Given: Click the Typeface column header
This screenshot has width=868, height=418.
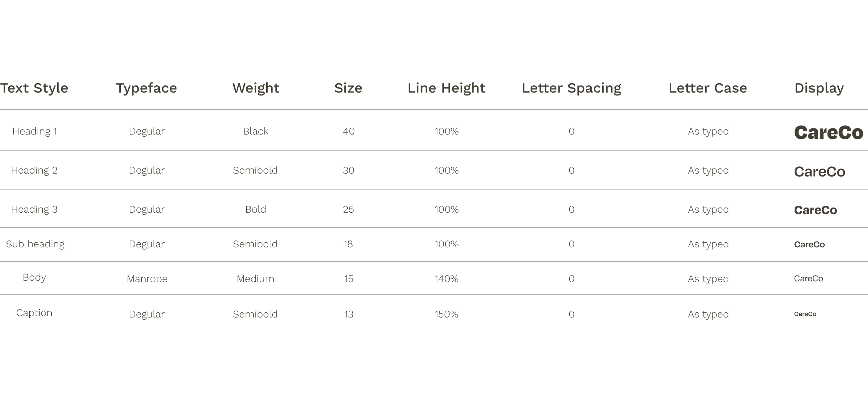Looking at the screenshot, I should tap(146, 88).
